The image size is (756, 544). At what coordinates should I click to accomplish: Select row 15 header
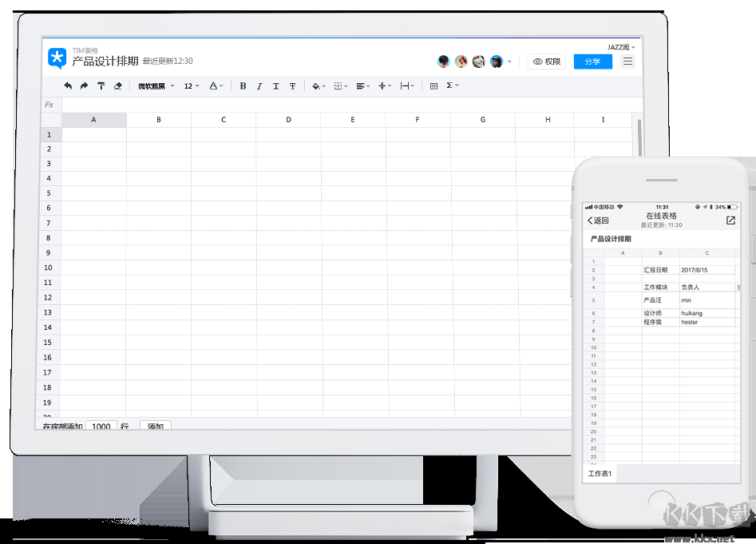(x=47, y=343)
